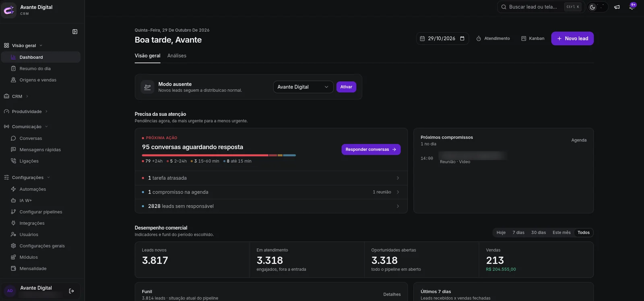Open the Avante Digital dropdown
Image resolution: width=644 pixels, height=301 pixels.
(x=303, y=87)
